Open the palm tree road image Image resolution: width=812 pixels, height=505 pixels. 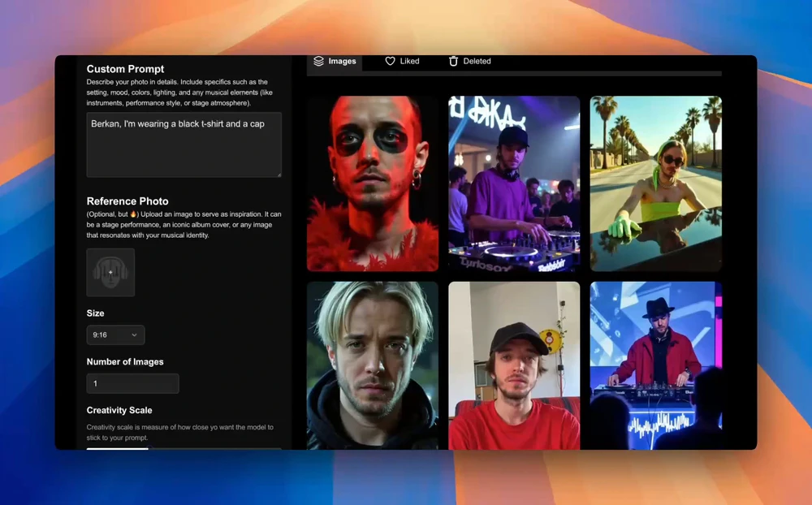(655, 183)
